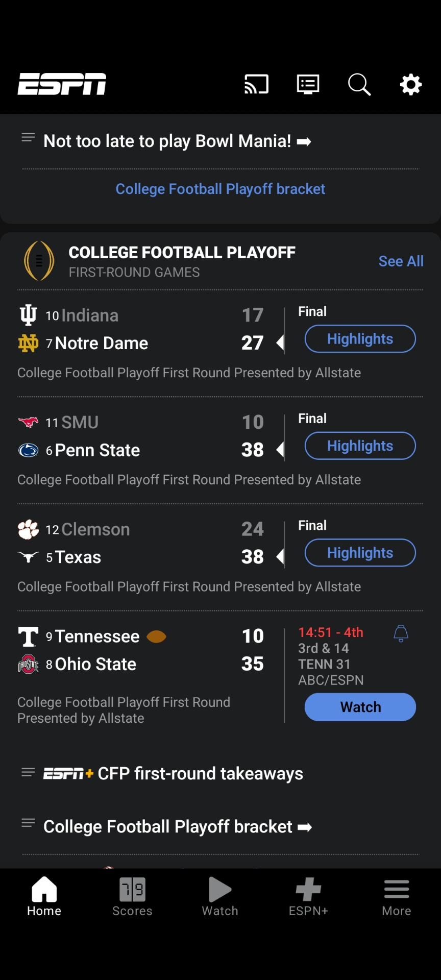The image size is (441, 980).
Task: Switch to the Scores tab
Action: point(132,897)
